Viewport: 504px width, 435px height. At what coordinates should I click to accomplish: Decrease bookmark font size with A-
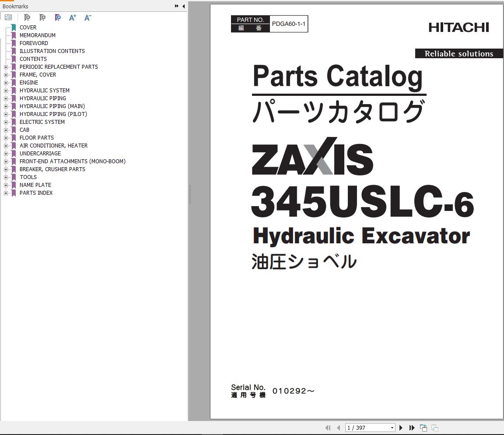(87, 18)
